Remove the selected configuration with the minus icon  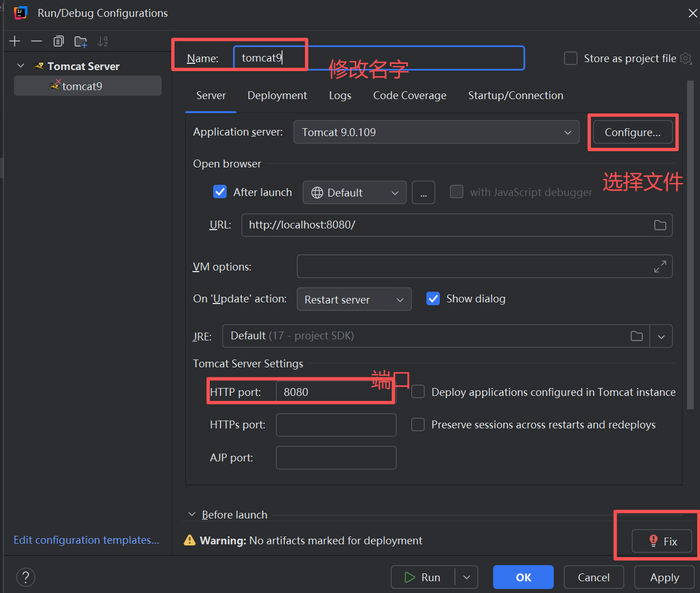click(36, 41)
